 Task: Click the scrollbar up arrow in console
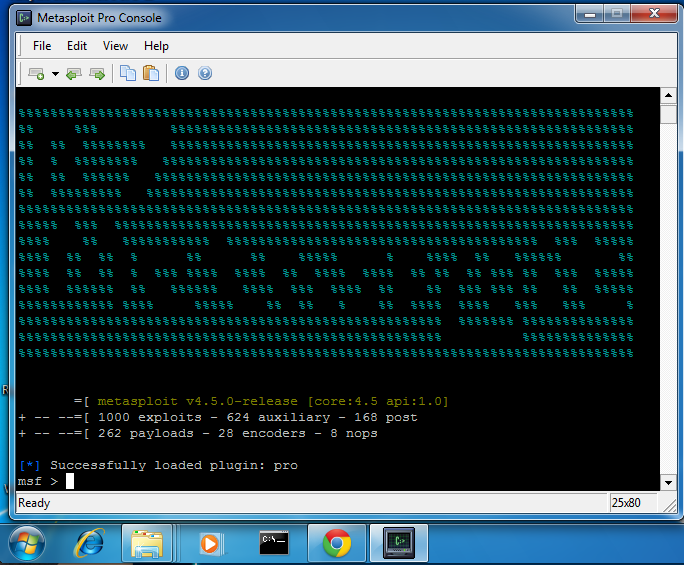(x=670, y=95)
